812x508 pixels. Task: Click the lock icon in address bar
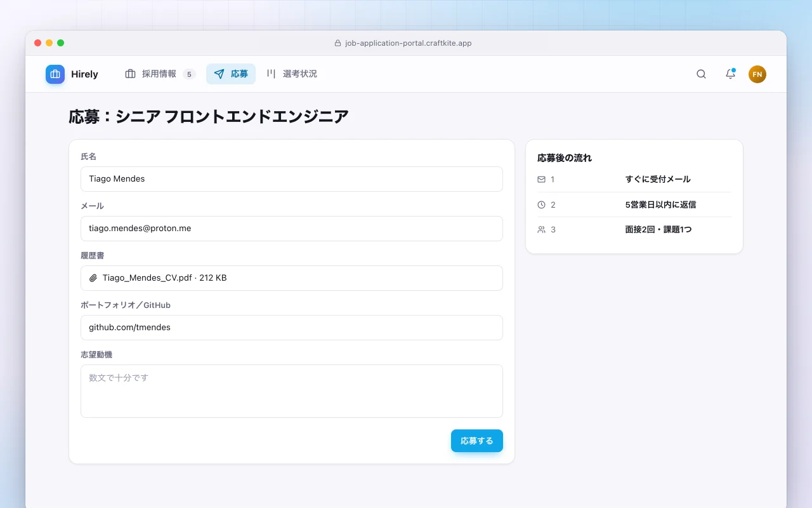tap(337, 43)
